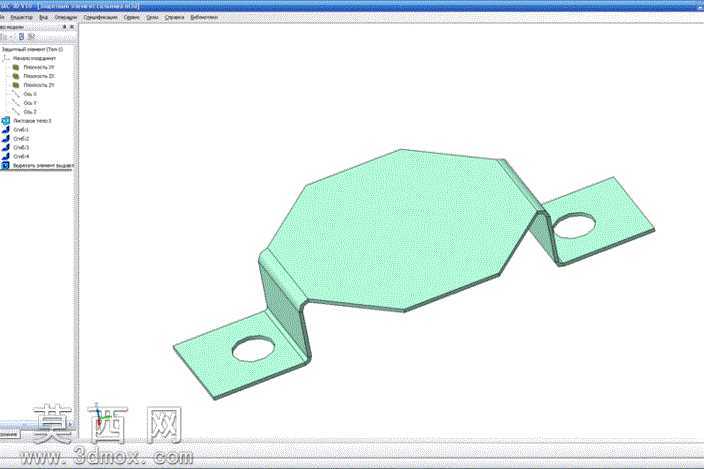Open the Окно menu
The width and height of the screenshot is (704, 469).
[x=152, y=18]
